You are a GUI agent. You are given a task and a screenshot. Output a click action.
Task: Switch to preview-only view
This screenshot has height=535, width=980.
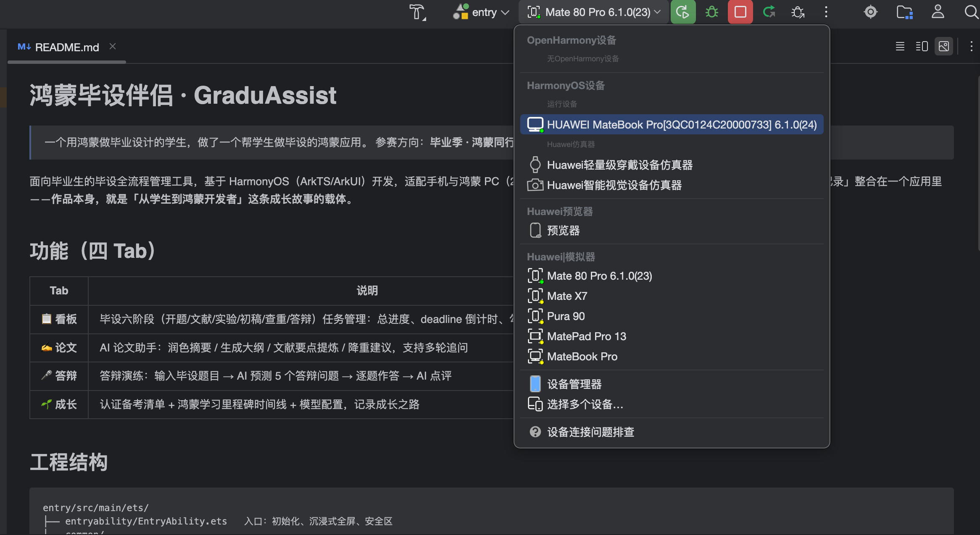944,46
